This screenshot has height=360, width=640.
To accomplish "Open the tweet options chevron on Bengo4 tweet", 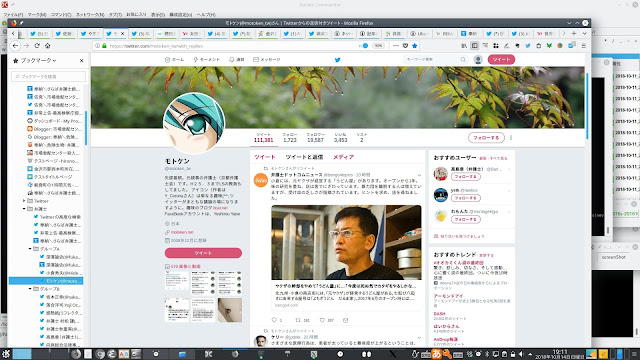I will (419, 175).
